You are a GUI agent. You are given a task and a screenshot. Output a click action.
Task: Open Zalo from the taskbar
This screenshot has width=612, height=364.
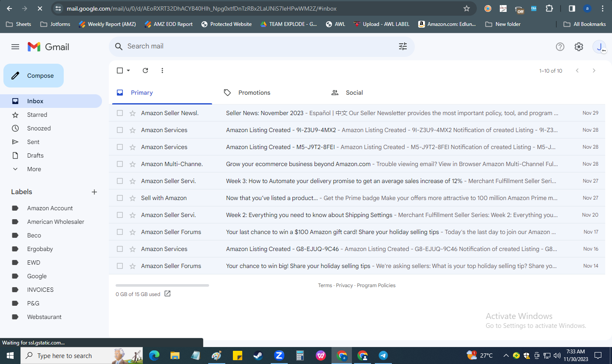pos(279,356)
